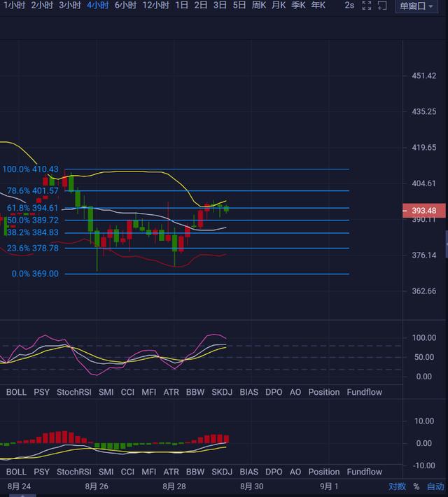The image size is (448, 497).
Task: Choose SMI in lower indicator tab row
Action: coord(106,472)
